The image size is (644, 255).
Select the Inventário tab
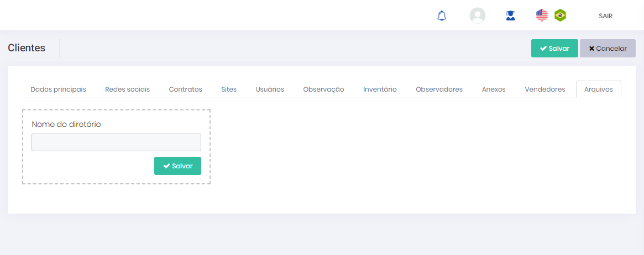pos(380,89)
